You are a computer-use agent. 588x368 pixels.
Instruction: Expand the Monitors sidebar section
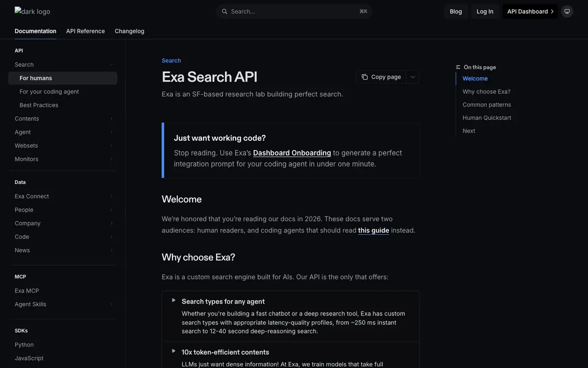point(111,159)
